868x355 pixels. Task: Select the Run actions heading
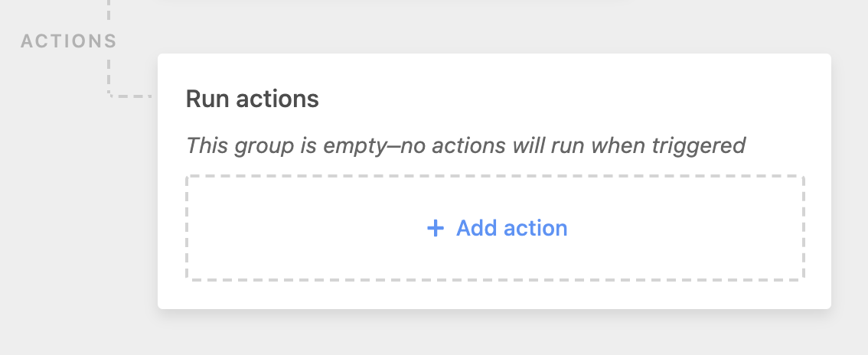coord(252,99)
